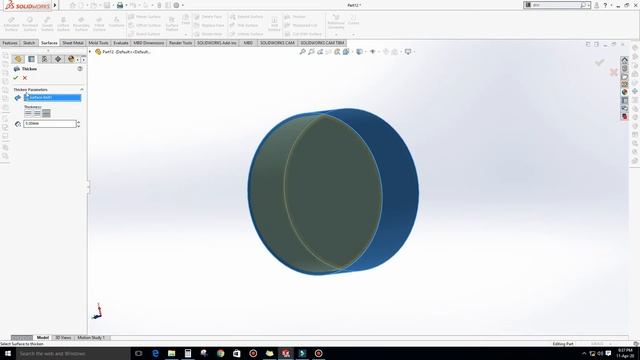Open the Curves dropdown arrow

353,35
